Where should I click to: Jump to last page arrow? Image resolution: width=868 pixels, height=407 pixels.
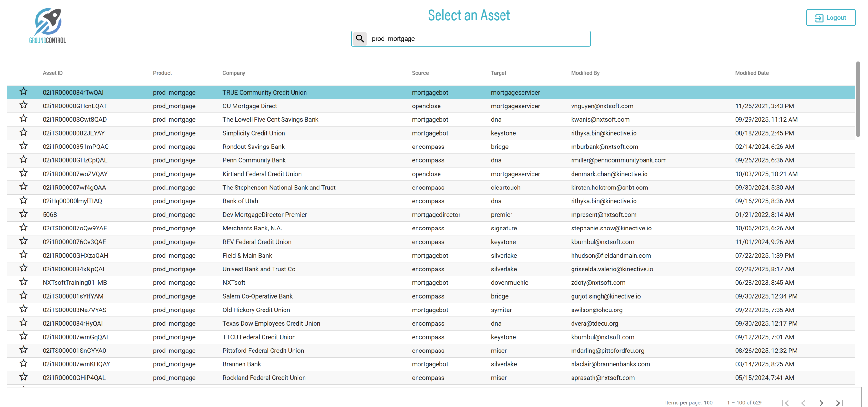pyautogui.click(x=839, y=402)
